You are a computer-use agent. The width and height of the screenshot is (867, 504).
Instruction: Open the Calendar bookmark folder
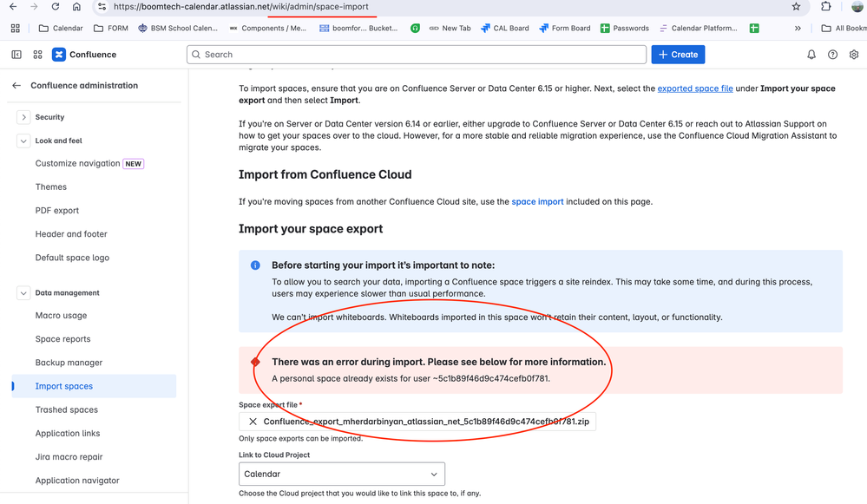point(61,28)
